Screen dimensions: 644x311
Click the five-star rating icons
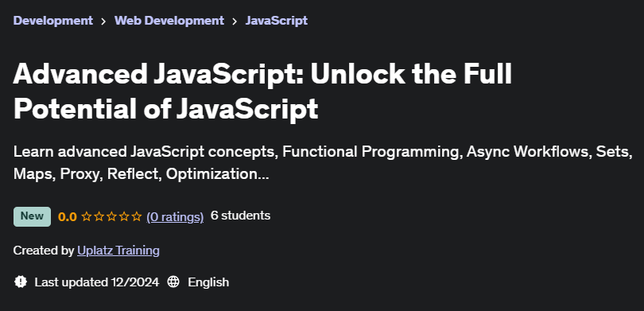point(112,216)
